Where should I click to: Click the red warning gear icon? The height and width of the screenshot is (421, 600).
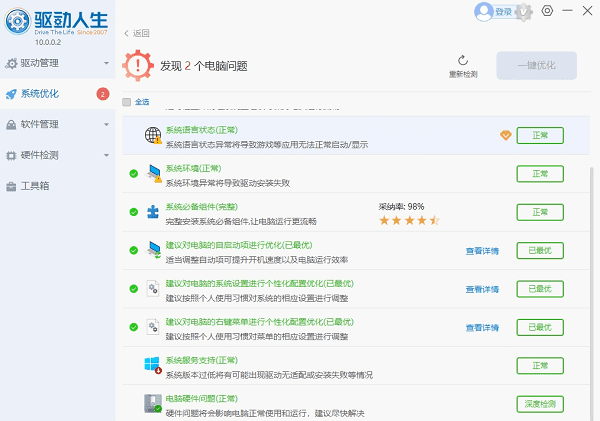138,65
